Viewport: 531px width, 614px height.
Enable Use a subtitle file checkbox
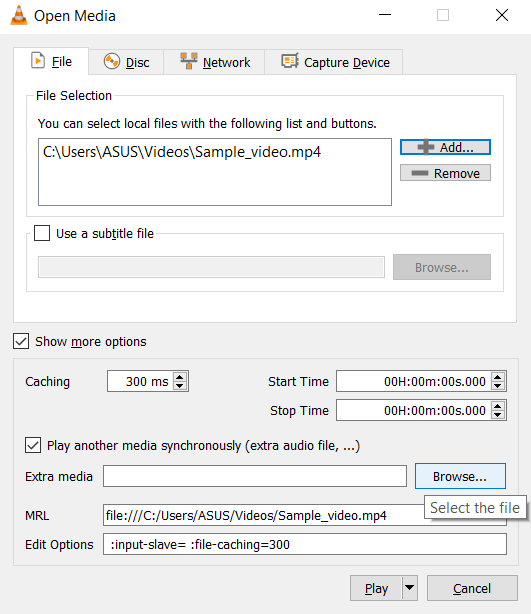42,233
